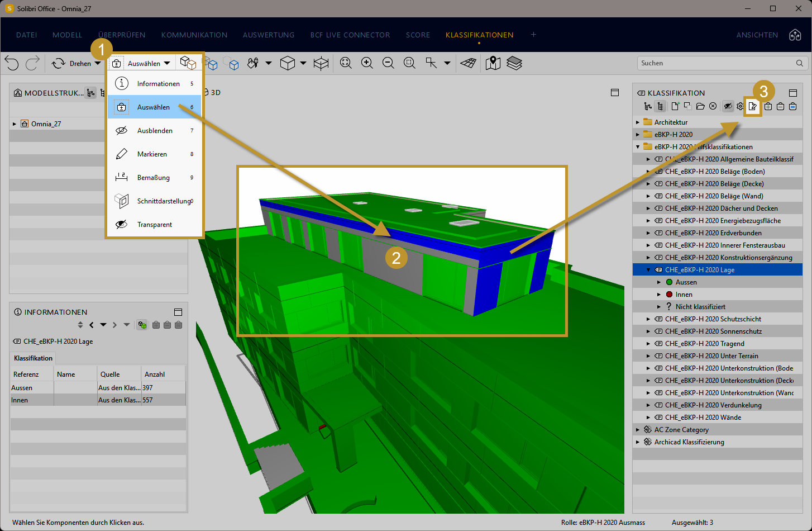Select the Drehen rotate tool
Screen dimensions: 812x531
71,63
